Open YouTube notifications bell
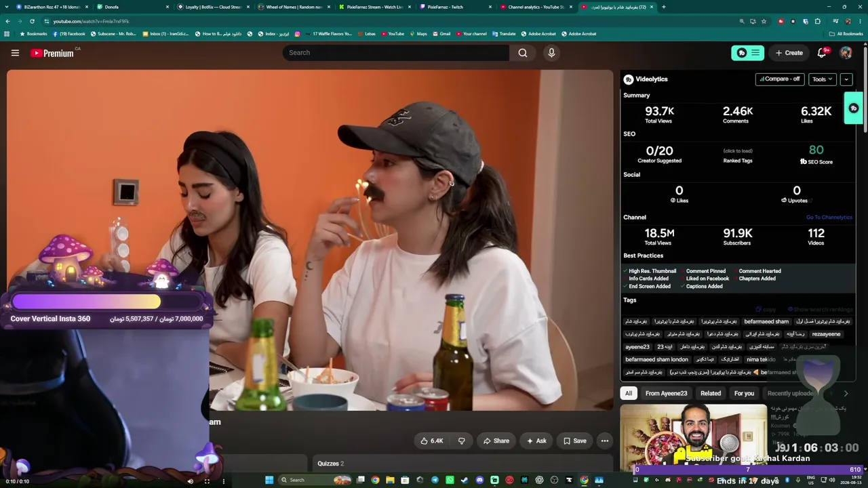 pyautogui.click(x=822, y=53)
